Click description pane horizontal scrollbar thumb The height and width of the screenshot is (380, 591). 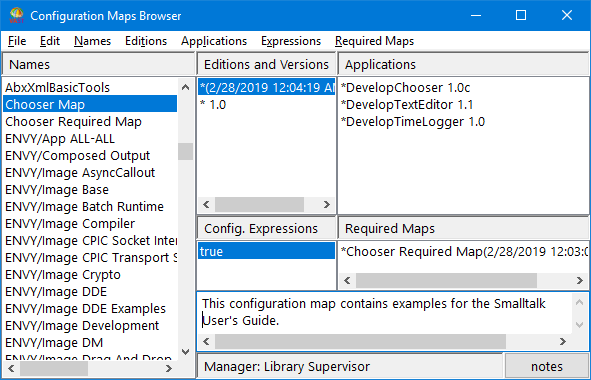coord(360,342)
